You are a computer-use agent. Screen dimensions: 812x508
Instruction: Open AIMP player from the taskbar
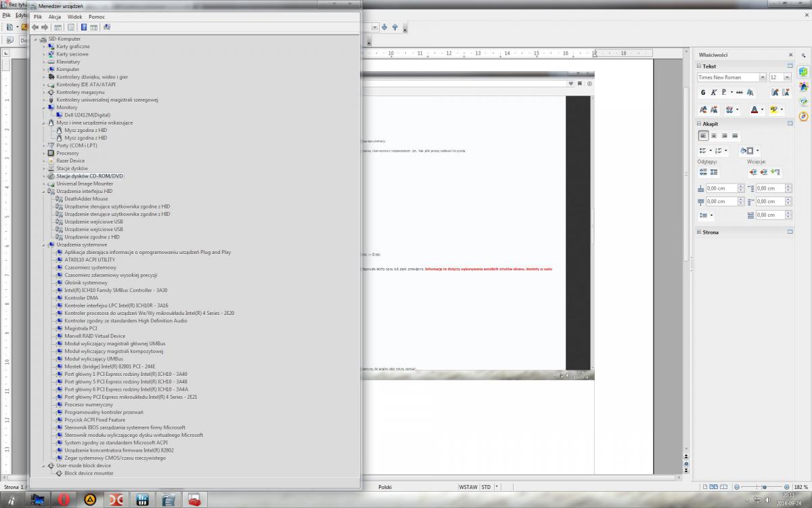click(x=91, y=500)
